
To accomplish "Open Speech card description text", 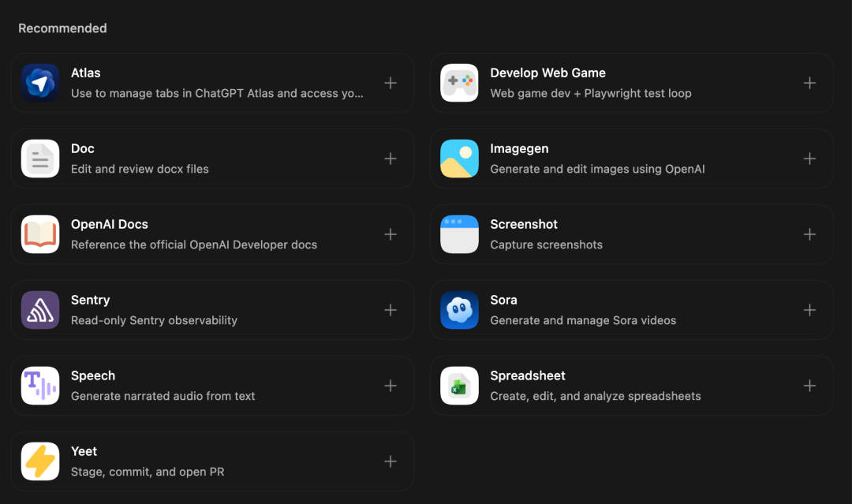I will pos(163,396).
